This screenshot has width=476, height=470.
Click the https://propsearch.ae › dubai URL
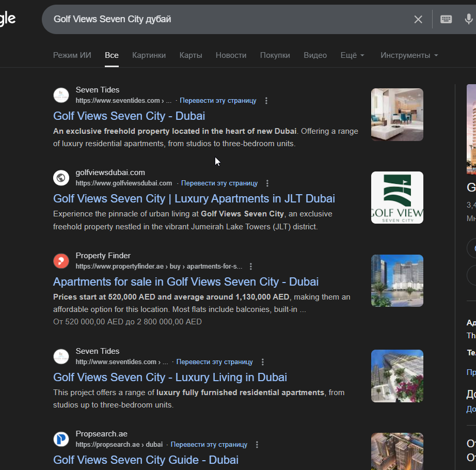pos(119,445)
